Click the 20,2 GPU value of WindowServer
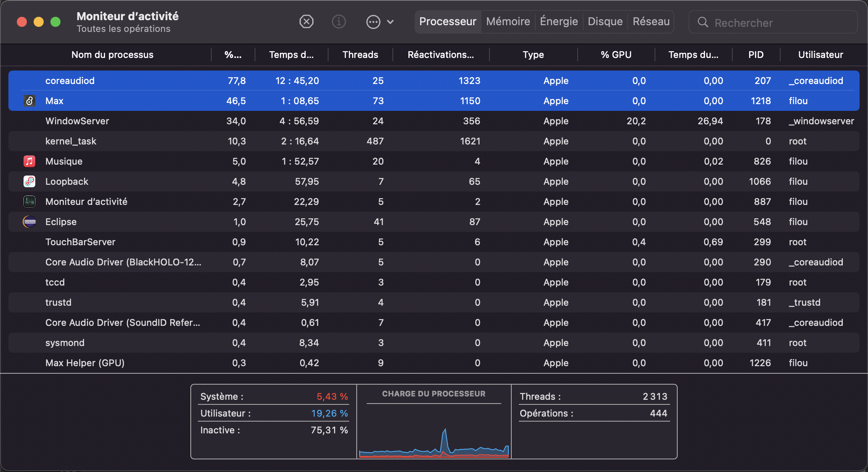 point(636,121)
